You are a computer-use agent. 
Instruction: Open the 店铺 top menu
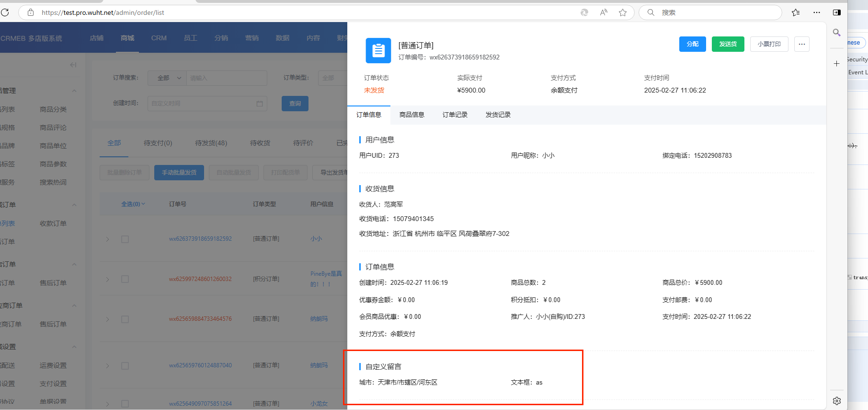(x=97, y=38)
